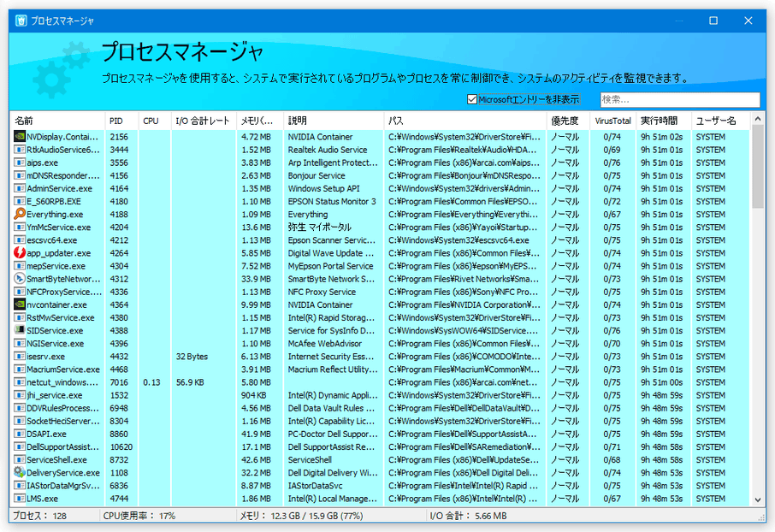This screenshot has height=532, width=775.
Task: Sort by the メモリ column header
Action: pyautogui.click(x=260, y=121)
